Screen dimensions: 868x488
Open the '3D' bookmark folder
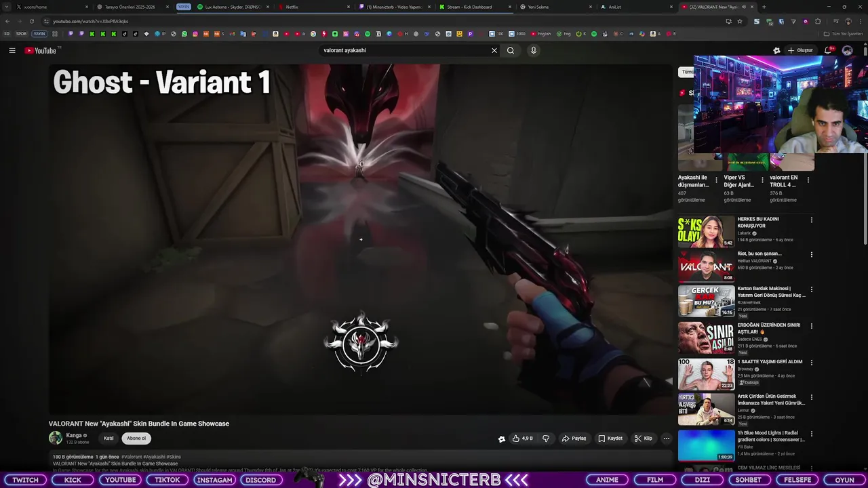(x=7, y=34)
